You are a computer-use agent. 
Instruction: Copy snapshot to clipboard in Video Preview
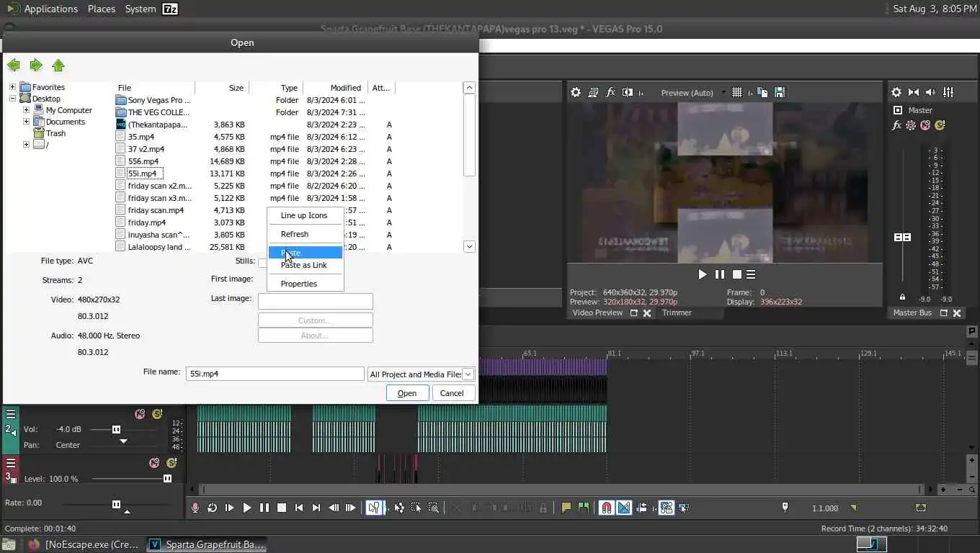click(763, 92)
